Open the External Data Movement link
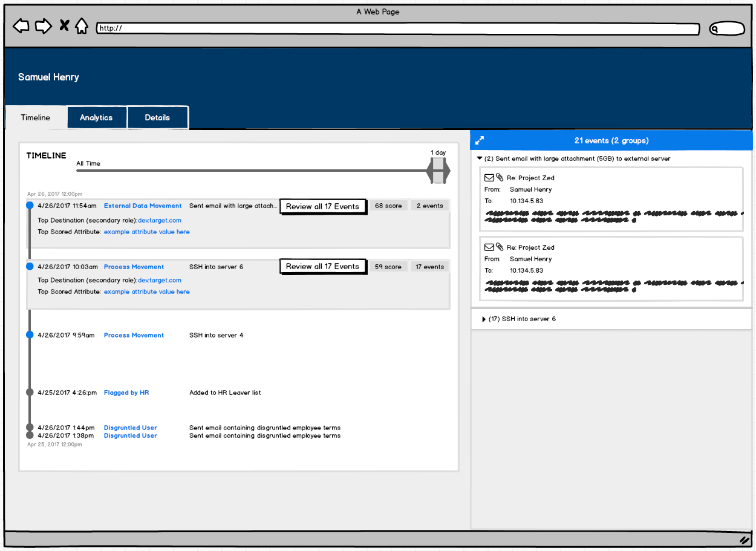Viewport: 756px width, 551px height. click(143, 206)
